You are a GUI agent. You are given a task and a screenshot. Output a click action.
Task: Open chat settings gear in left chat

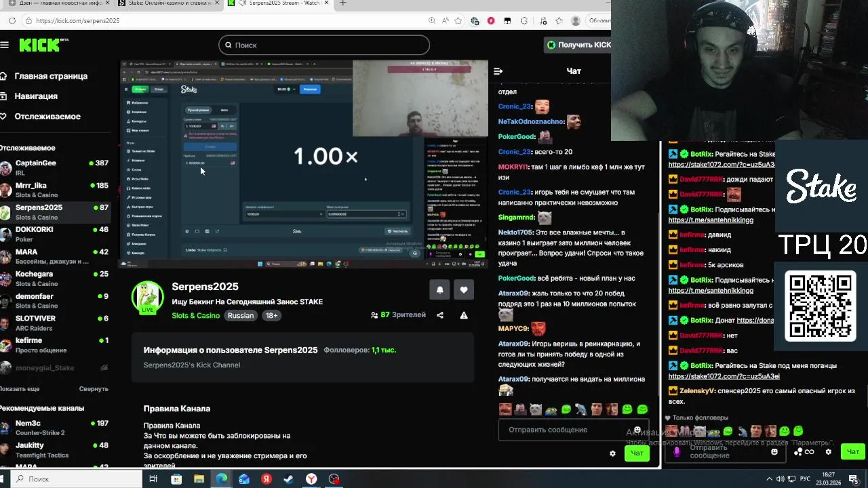pos(612,453)
